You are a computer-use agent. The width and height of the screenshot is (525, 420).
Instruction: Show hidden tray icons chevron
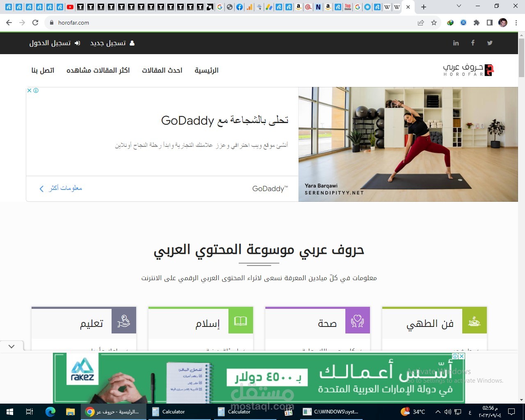(438, 412)
